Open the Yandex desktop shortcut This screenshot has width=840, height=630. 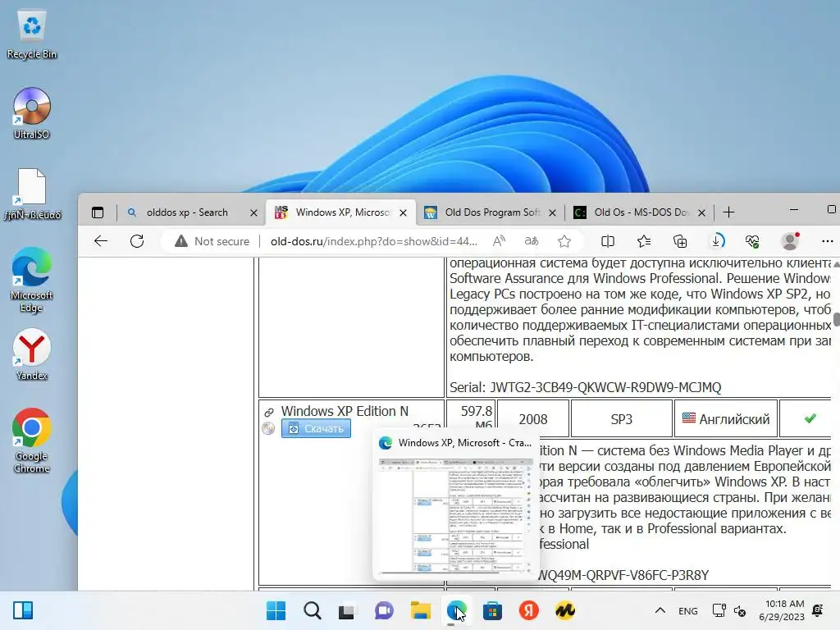click(x=32, y=354)
